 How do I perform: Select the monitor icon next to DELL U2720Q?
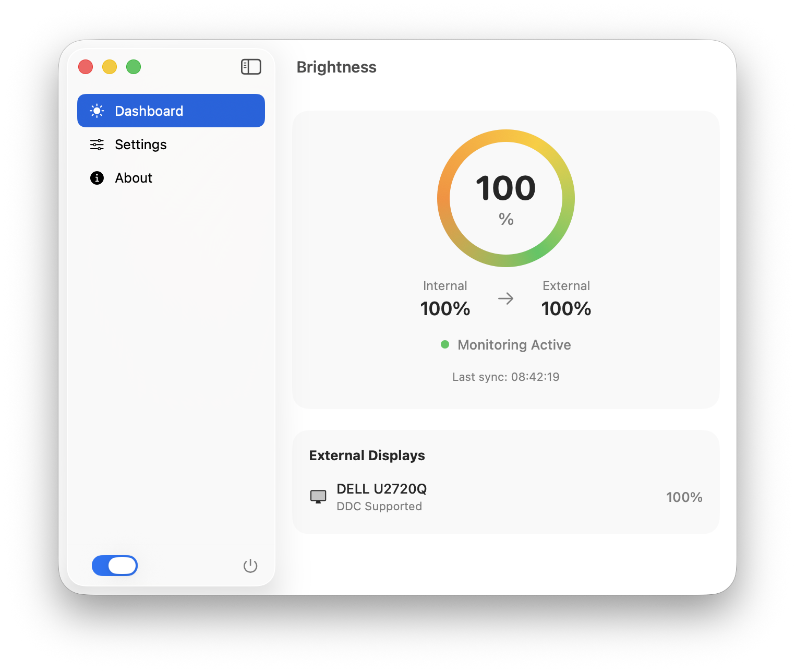point(319,496)
